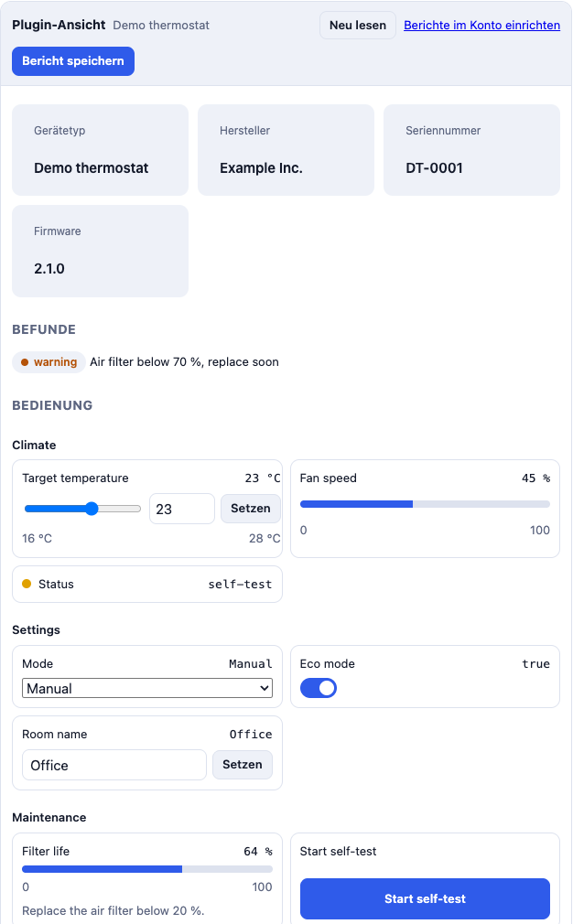
Task: Click the 'Settings' group label
Action: tap(36, 630)
